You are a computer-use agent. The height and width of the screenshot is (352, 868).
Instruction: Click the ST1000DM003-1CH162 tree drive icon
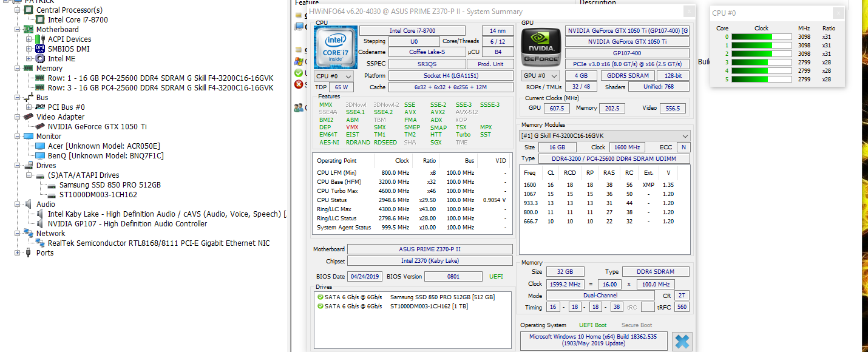point(52,194)
